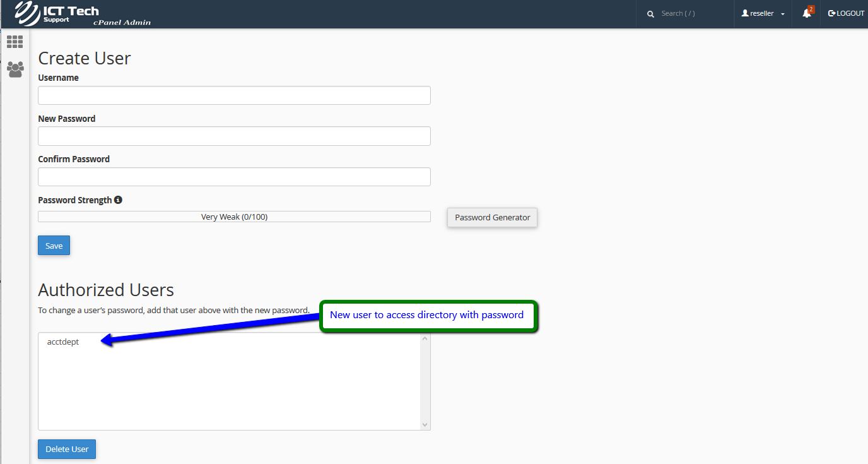Open the notifications bell
868x464 pixels.
tap(807, 13)
